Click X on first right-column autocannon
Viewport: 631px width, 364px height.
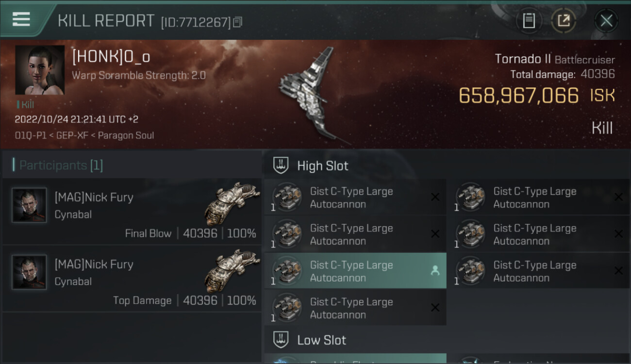[618, 197]
